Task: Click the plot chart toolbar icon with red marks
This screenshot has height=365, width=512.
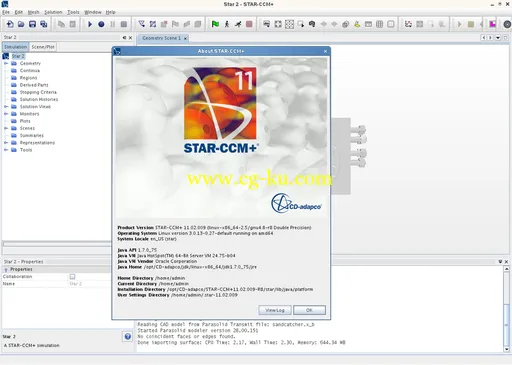Action: [x=408, y=24]
